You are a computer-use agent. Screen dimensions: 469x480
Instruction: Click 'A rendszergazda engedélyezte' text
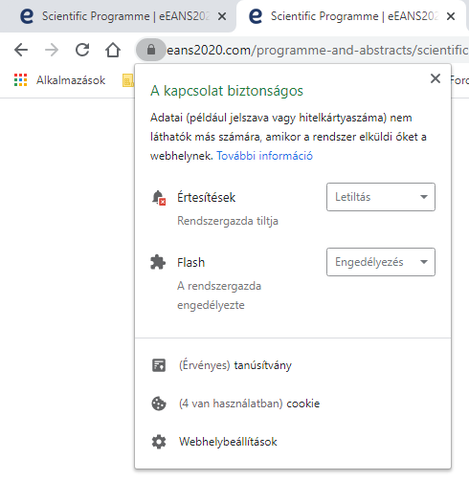[219, 295]
